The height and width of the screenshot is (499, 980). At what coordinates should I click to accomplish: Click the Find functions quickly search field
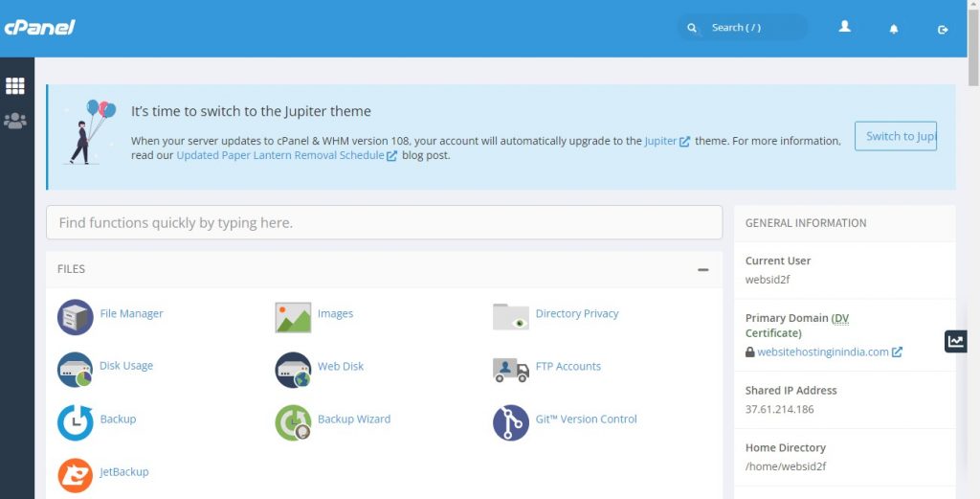pos(384,222)
